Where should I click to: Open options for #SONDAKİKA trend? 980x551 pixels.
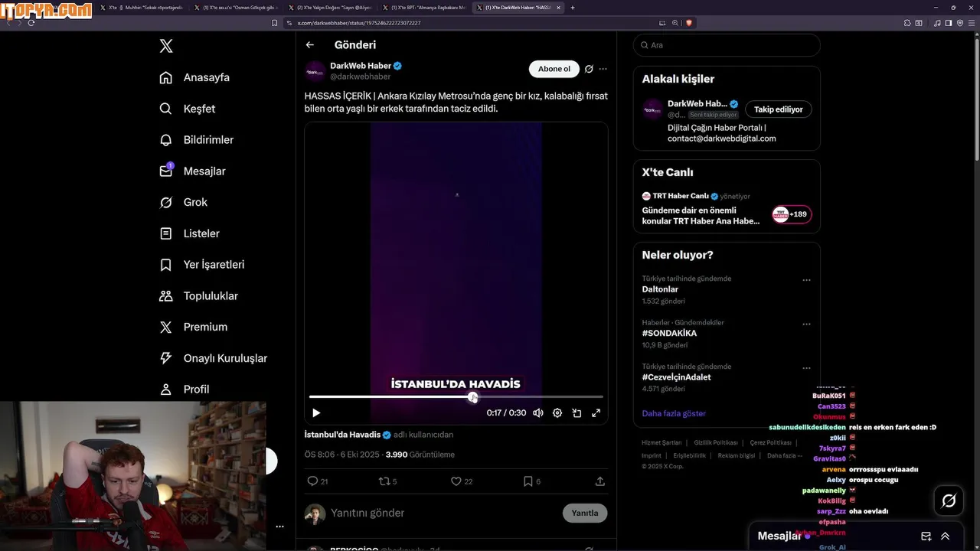[806, 324]
